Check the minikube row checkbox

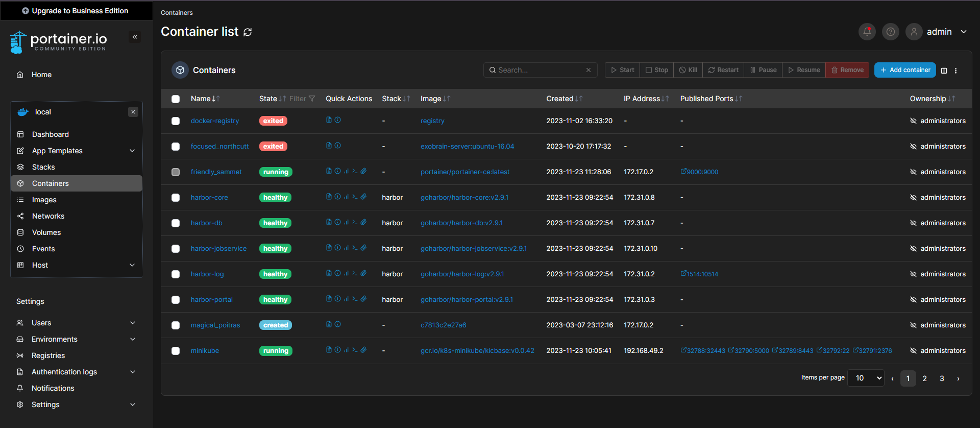pyautogui.click(x=176, y=351)
